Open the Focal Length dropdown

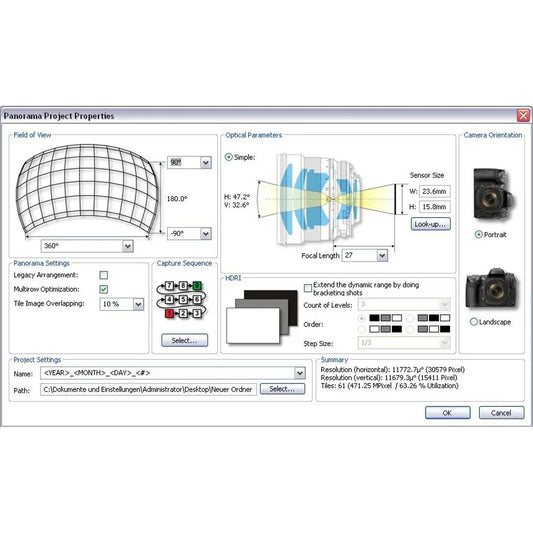click(x=382, y=255)
